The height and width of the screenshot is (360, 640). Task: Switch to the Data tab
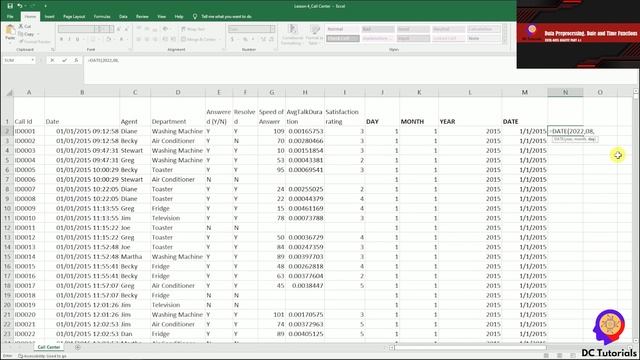(x=123, y=16)
